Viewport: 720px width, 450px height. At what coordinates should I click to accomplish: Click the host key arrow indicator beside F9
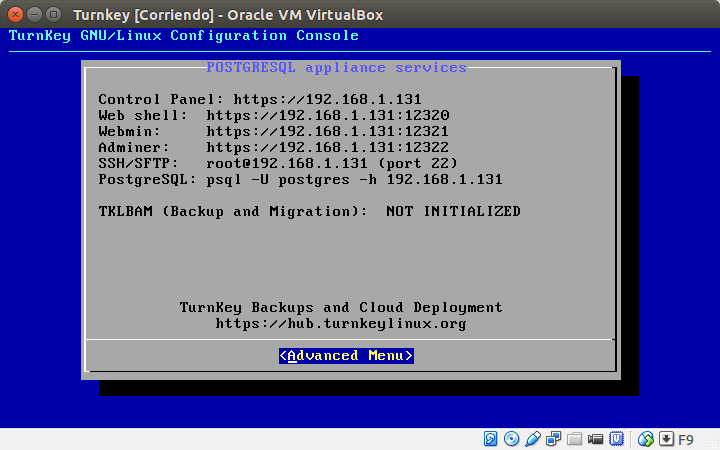666,439
